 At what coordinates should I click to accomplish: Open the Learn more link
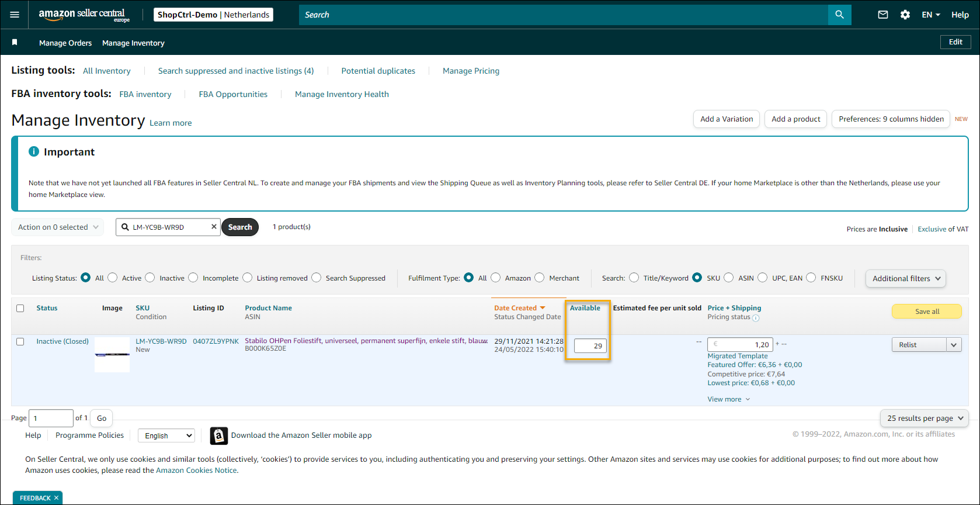[x=171, y=123]
